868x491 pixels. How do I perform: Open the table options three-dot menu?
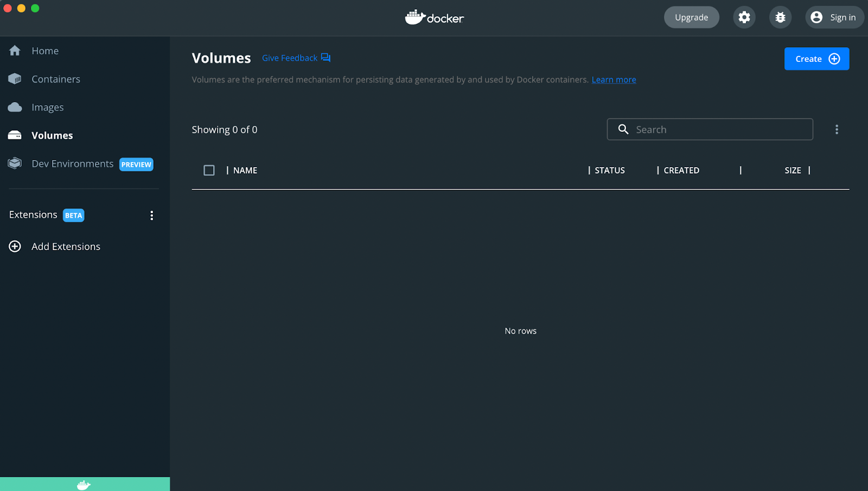[x=837, y=129]
